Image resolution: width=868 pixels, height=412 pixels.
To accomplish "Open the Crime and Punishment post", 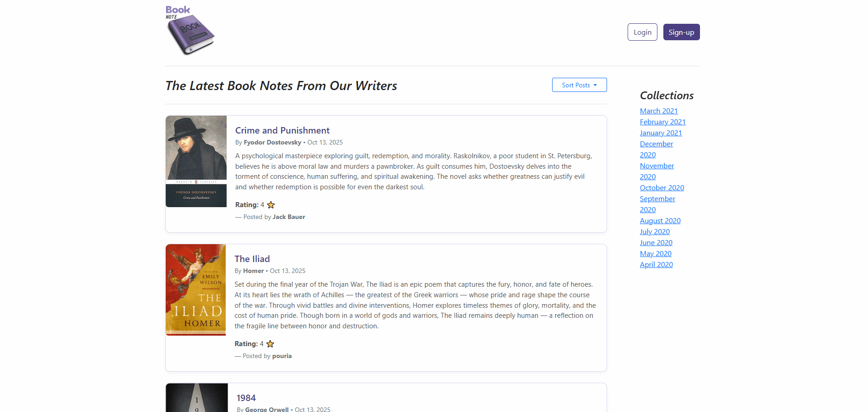I will pos(282,130).
